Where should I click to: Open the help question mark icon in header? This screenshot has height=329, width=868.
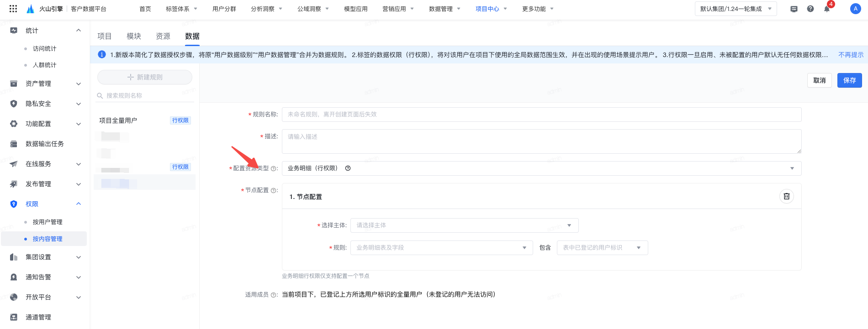[810, 9]
